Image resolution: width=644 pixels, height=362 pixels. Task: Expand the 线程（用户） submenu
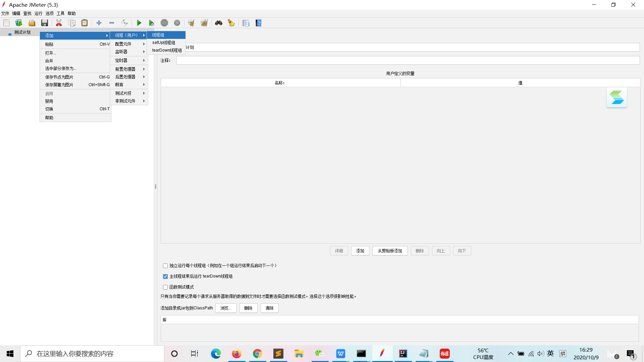(x=129, y=35)
